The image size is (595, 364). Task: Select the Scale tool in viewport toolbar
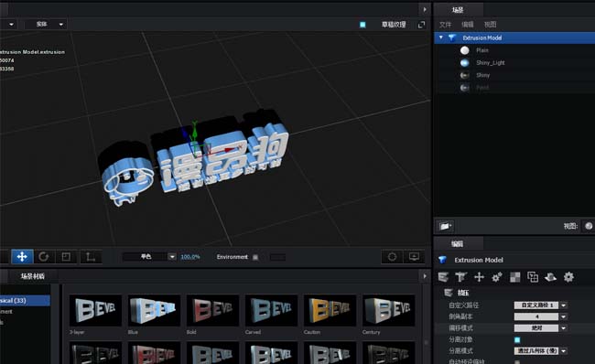point(67,257)
